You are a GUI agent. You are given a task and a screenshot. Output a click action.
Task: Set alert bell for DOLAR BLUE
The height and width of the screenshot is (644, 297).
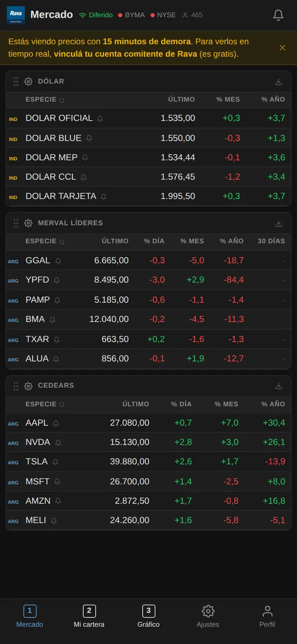pos(89,138)
